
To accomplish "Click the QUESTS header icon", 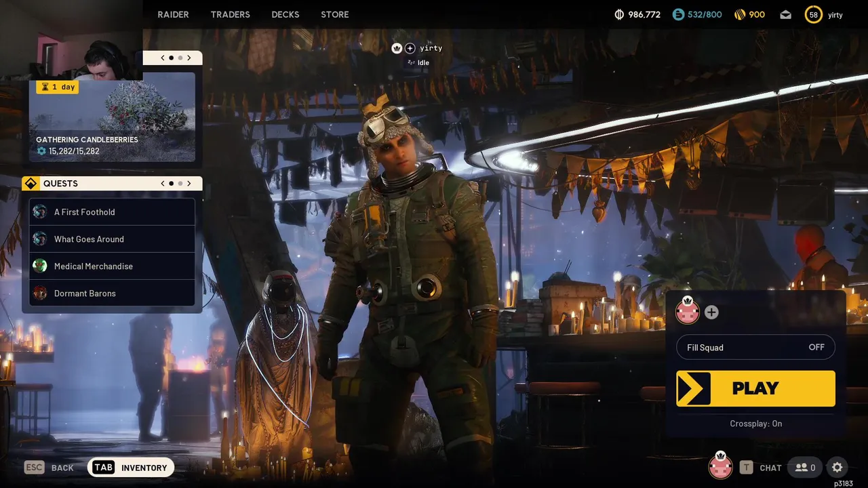I will (31, 184).
